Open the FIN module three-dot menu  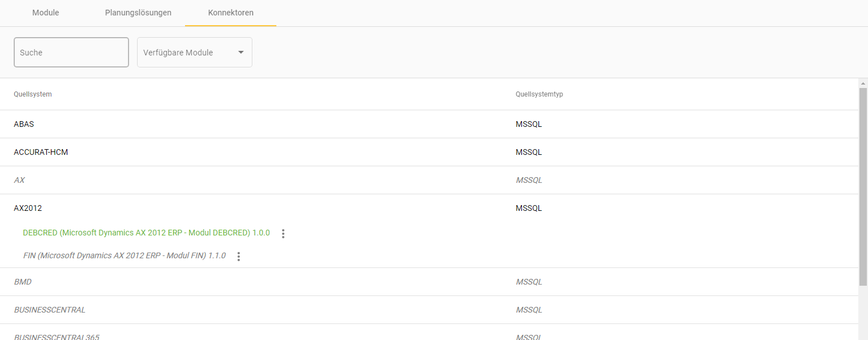[x=239, y=257]
